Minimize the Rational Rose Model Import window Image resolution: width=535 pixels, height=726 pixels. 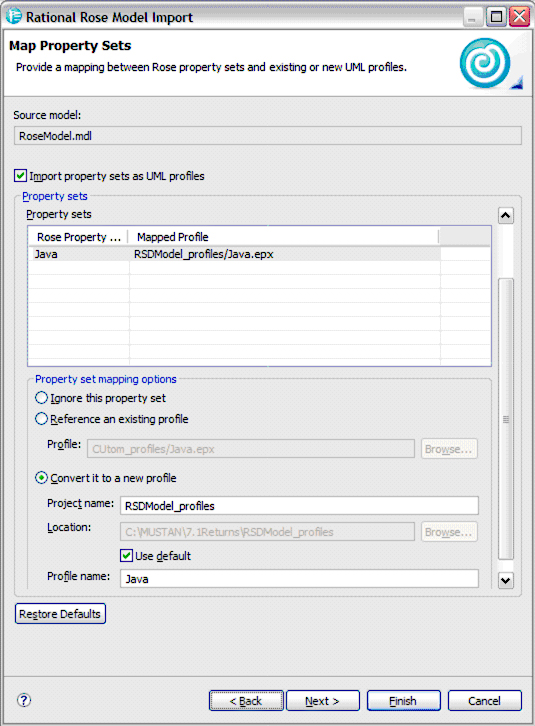click(x=472, y=17)
